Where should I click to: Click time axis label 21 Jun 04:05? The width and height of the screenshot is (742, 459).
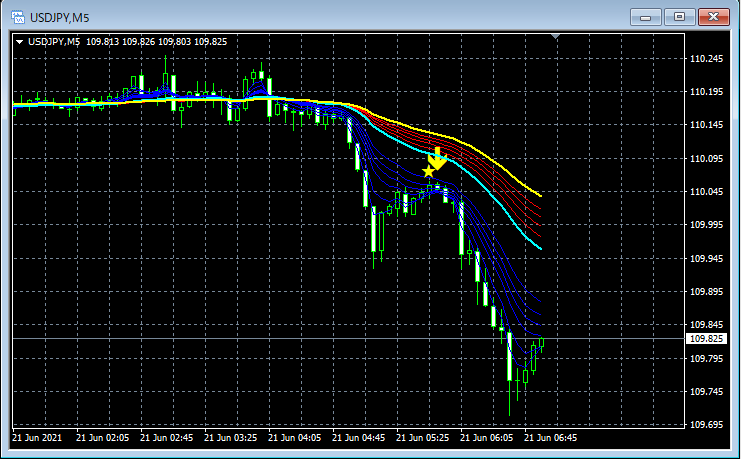coord(294,438)
